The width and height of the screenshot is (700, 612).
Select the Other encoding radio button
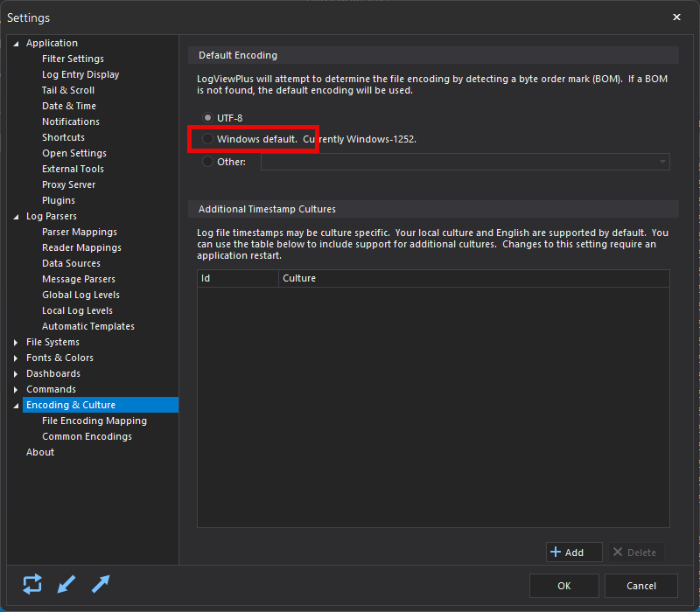pyautogui.click(x=207, y=162)
